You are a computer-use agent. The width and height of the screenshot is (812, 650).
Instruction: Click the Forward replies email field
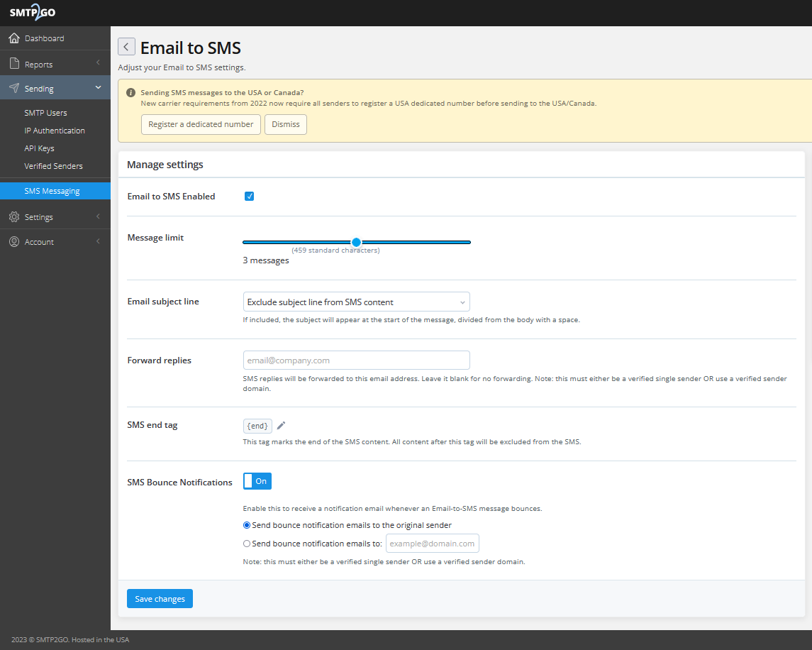(356, 360)
